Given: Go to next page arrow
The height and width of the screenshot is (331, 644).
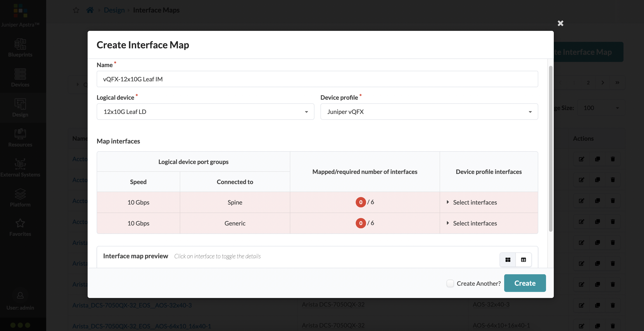Looking at the screenshot, I should tap(603, 82).
